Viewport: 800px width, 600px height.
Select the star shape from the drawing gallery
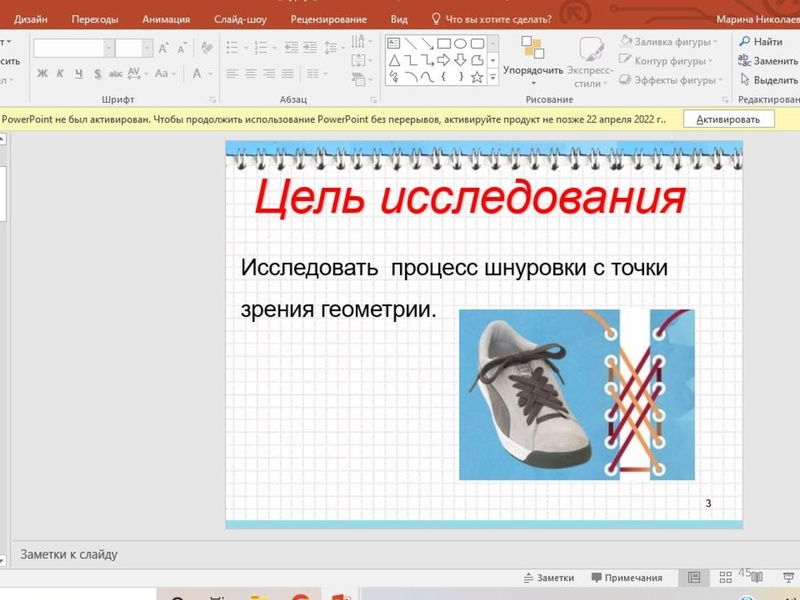[x=475, y=77]
